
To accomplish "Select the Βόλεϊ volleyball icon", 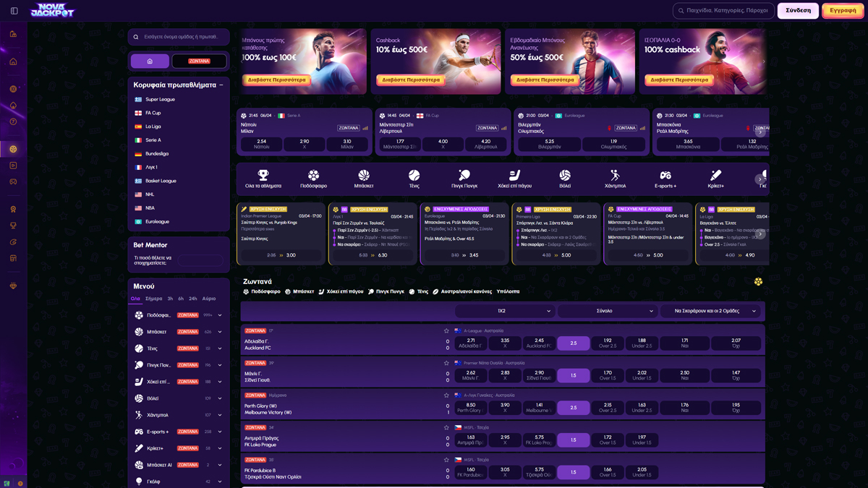I will coord(564,176).
